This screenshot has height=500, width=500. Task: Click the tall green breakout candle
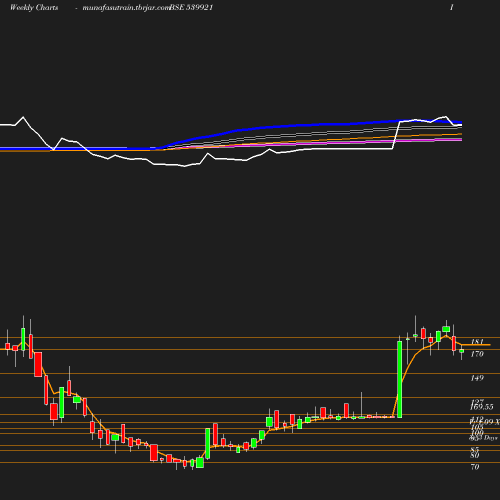(x=399, y=379)
